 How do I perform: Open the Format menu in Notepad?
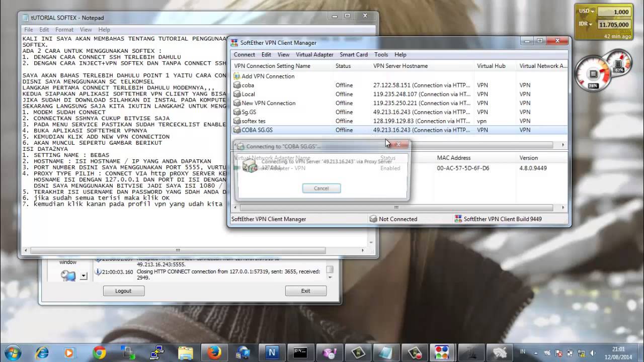64,30
